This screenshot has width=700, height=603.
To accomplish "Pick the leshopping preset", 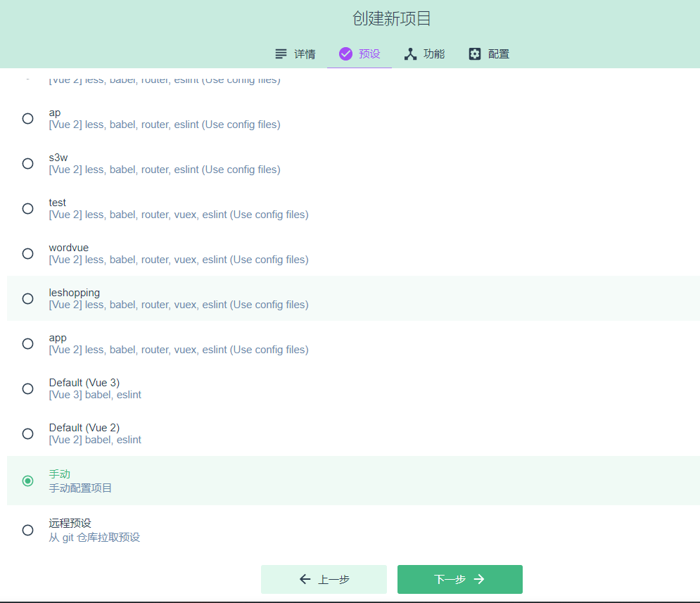I will pos(27,298).
